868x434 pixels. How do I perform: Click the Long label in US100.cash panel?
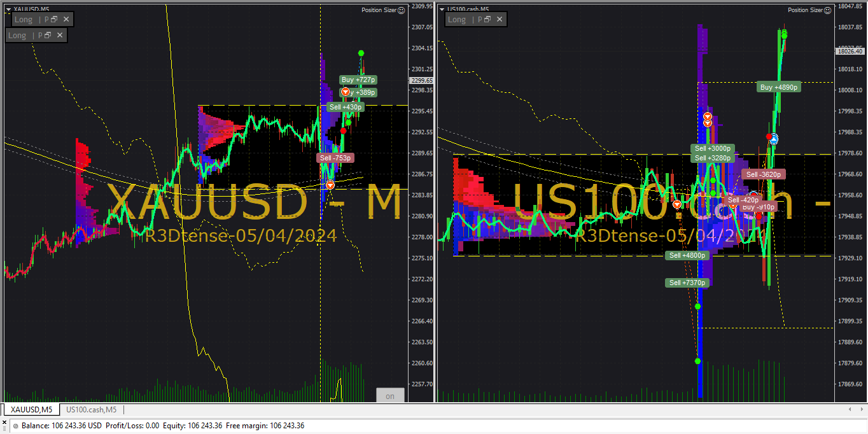pos(457,20)
